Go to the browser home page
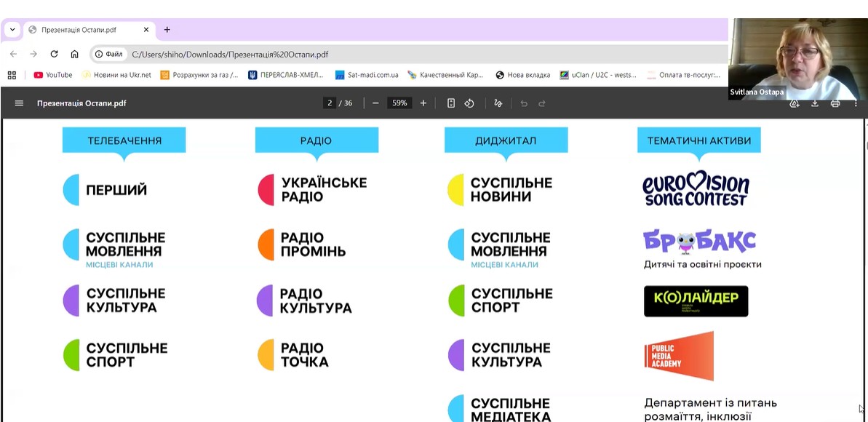868x422 pixels. click(74, 54)
